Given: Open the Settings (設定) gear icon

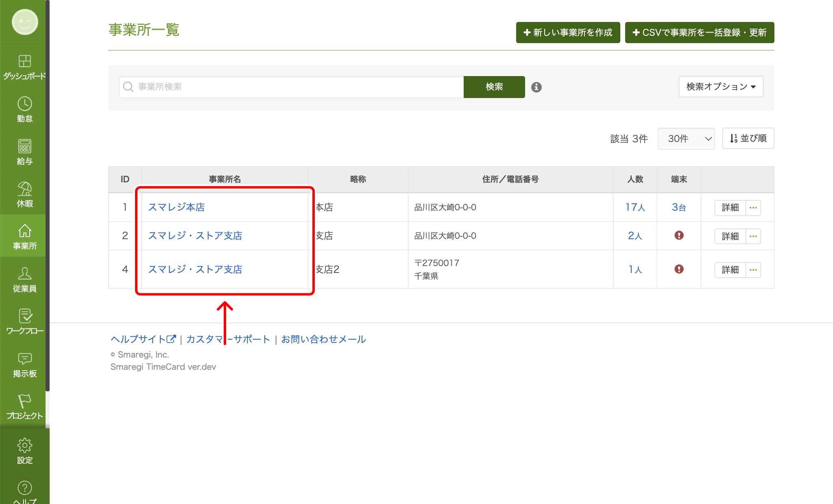Looking at the screenshot, I should pos(24,445).
